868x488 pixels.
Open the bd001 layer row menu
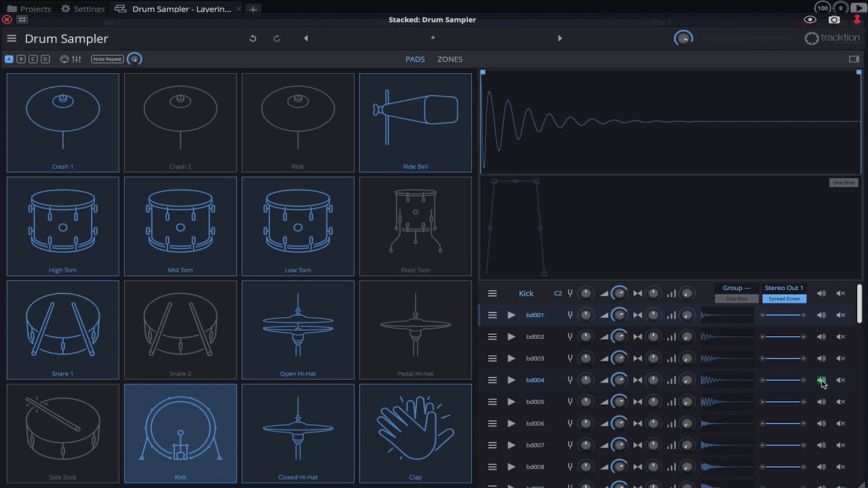[492, 315]
